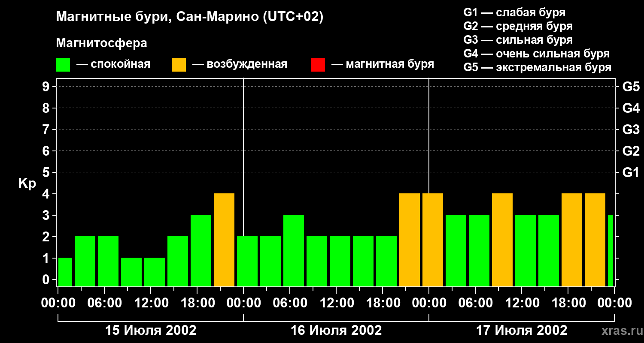The image size is (644, 343).
Task: Click the '— магнитная буря' legend label
Action: [383, 64]
